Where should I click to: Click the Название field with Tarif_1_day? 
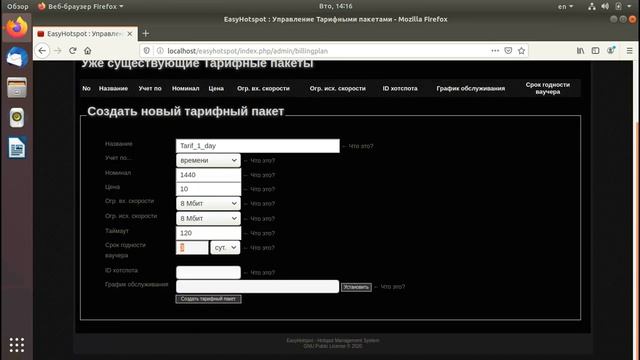(258, 146)
